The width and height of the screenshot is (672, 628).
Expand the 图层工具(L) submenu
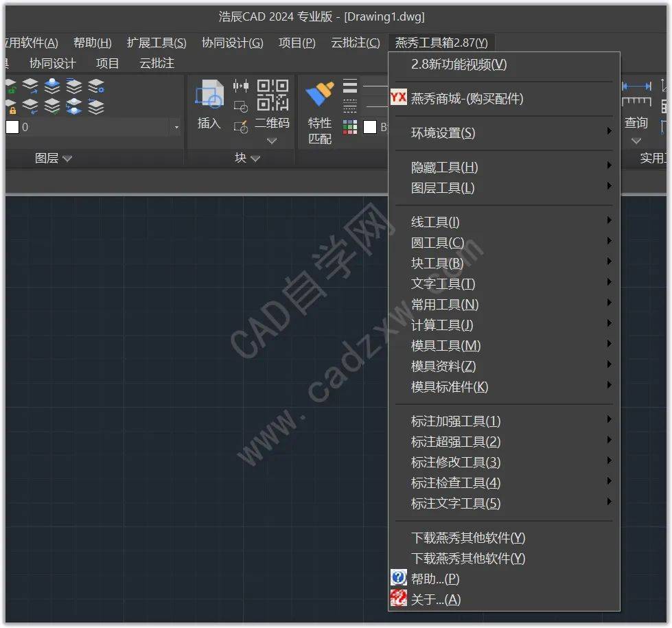click(x=504, y=188)
